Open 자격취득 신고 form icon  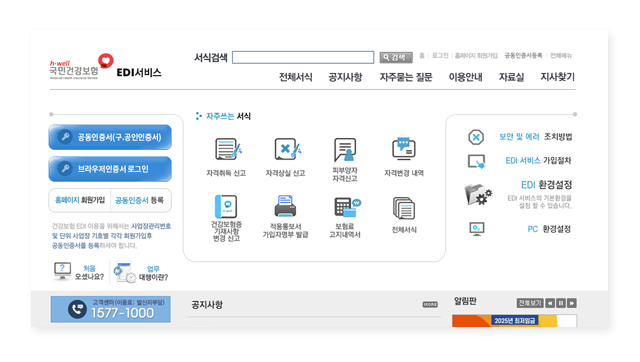point(228,149)
